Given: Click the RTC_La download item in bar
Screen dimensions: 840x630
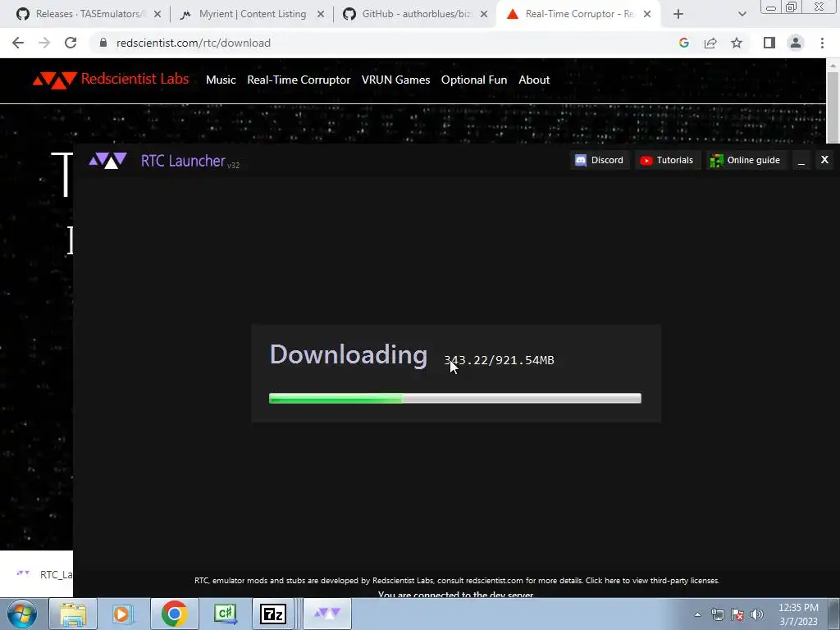Looking at the screenshot, I should (45, 574).
